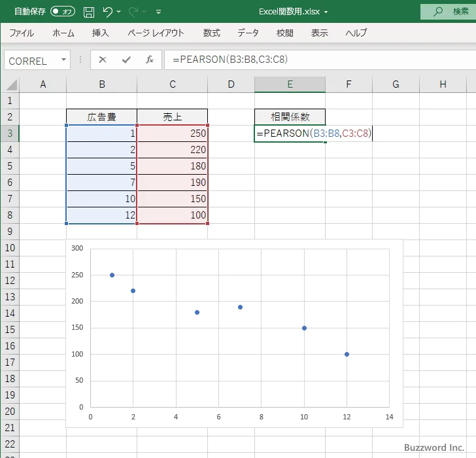Click the formula bar input field
The width and height of the screenshot is (476, 458).
tap(314, 60)
